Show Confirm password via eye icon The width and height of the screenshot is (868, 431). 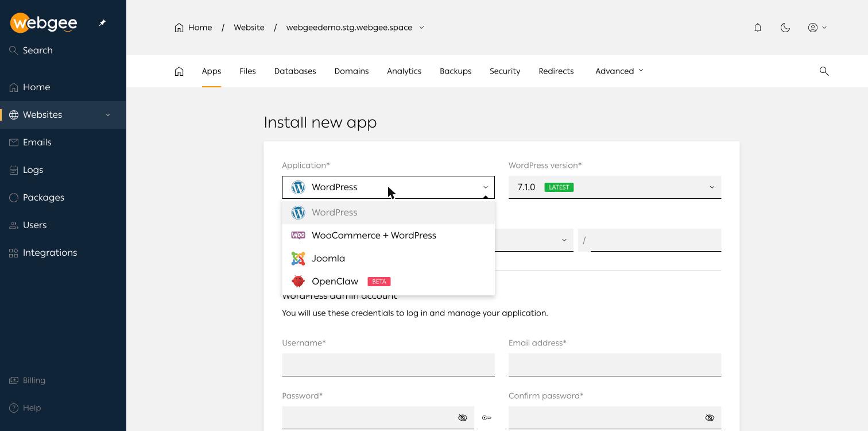click(x=710, y=418)
